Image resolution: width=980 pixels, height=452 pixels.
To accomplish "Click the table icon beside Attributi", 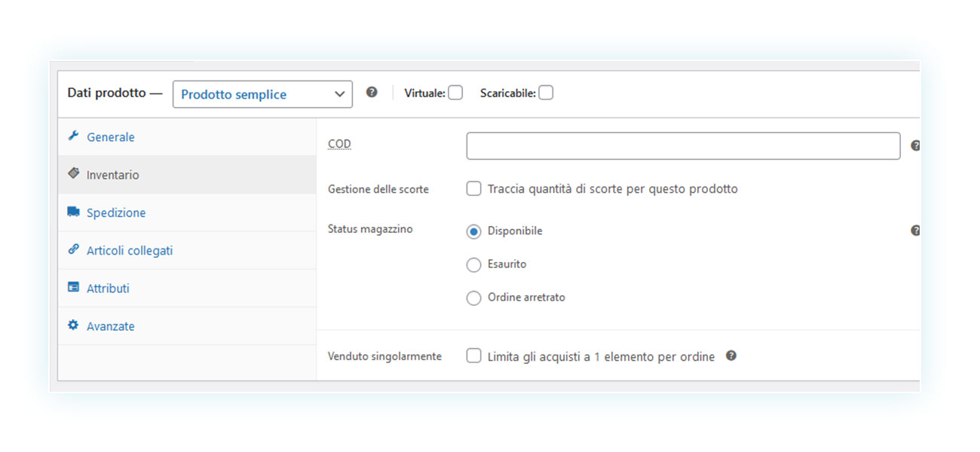I will click(73, 287).
